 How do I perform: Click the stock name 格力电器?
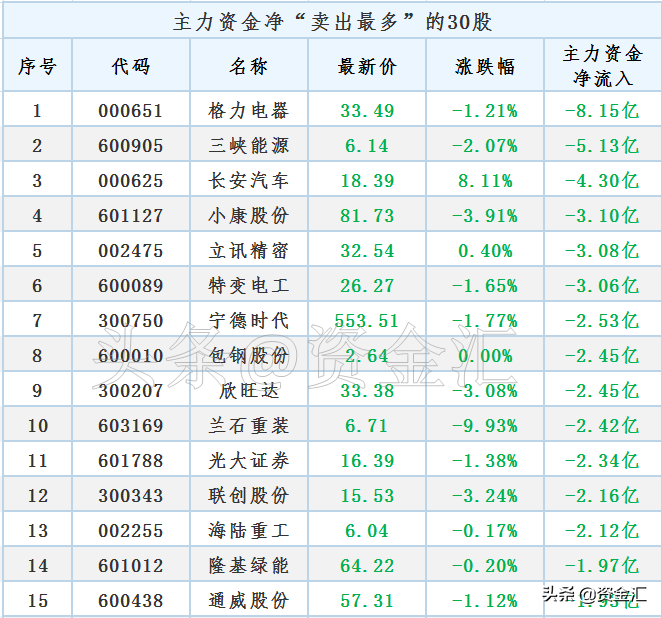coord(249,111)
